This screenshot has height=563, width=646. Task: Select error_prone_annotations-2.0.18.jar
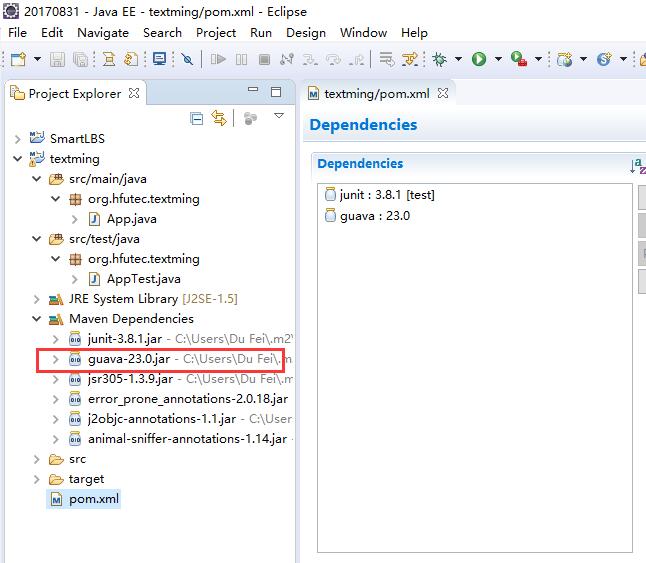(188, 399)
